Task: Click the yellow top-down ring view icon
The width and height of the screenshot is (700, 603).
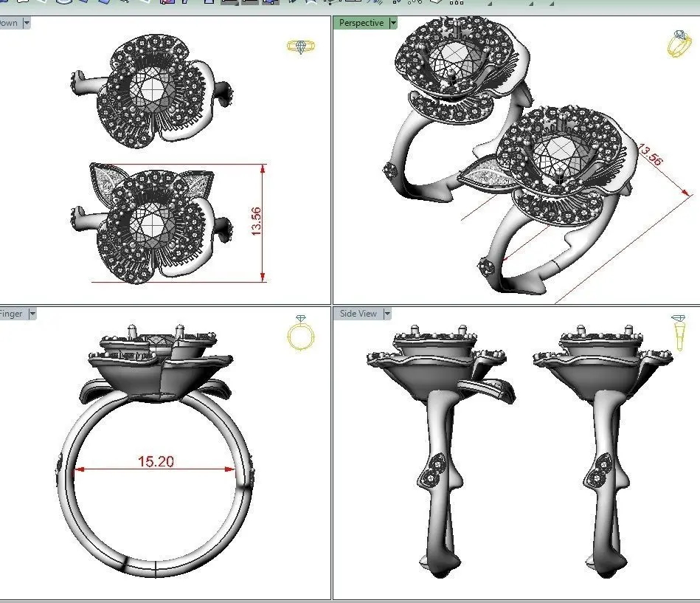Action: pos(301,46)
